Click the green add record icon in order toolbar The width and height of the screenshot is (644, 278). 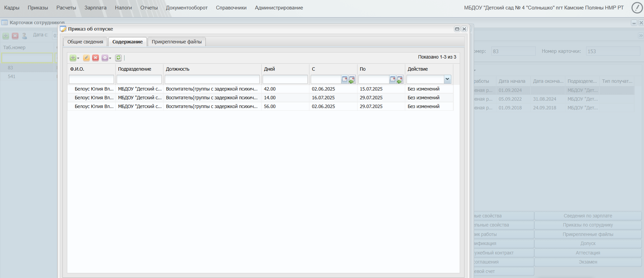(x=73, y=58)
